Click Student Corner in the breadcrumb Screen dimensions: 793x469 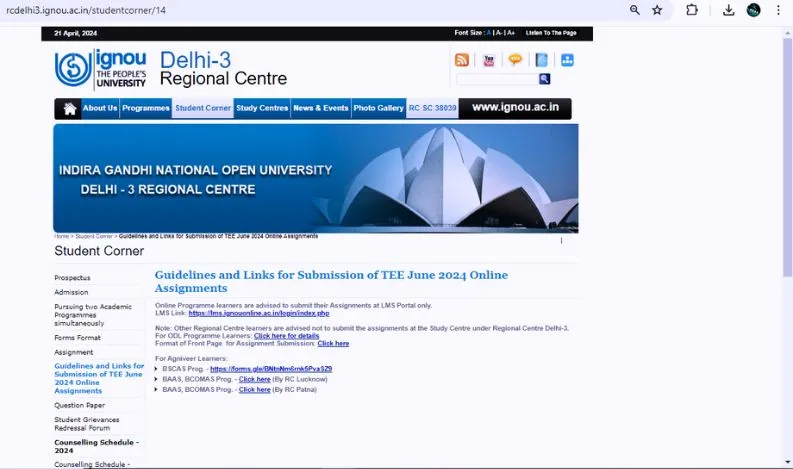click(x=94, y=236)
